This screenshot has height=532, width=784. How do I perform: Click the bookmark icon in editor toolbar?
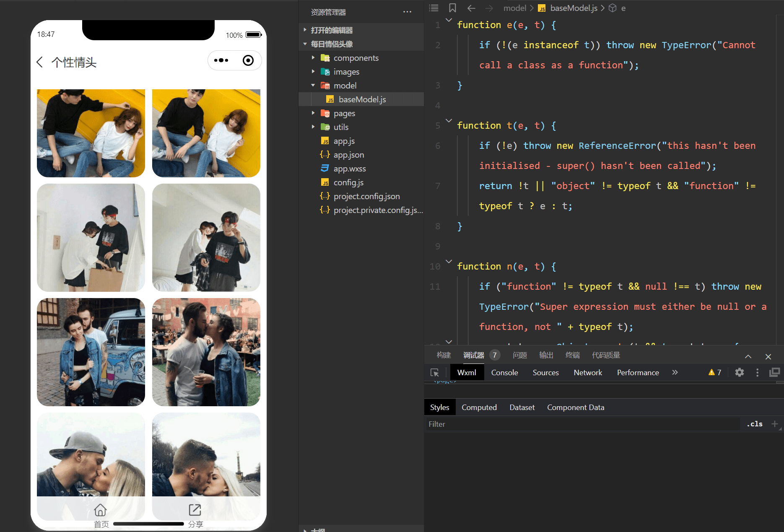point(452,8)
